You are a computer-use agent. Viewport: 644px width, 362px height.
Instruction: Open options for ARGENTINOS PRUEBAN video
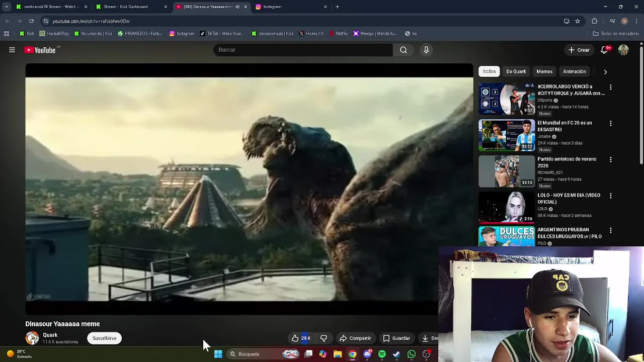(x=611, y=230)
